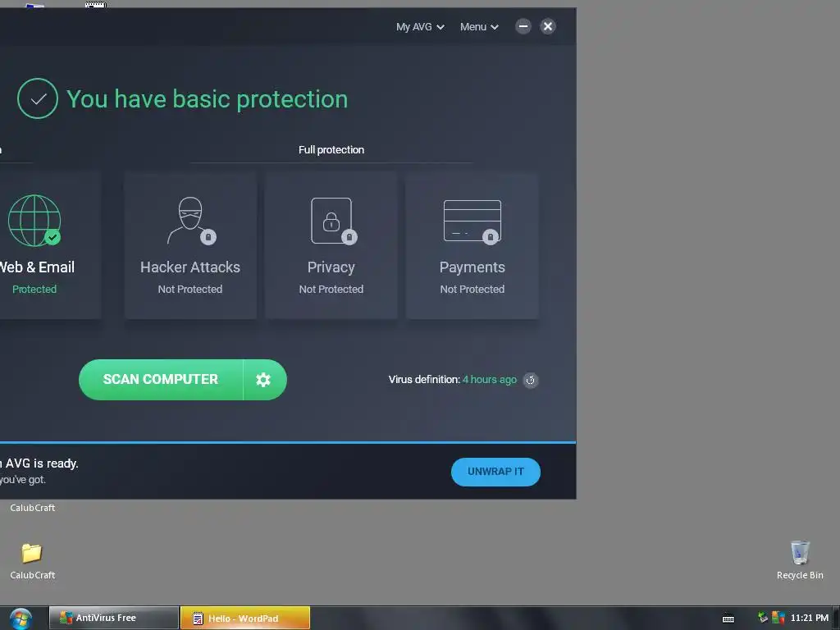The width and height of the screenshot is (840, 630).
Task: Open the Privacy padlock document icon
Action: pyautogui.click(x=333, y=221)
